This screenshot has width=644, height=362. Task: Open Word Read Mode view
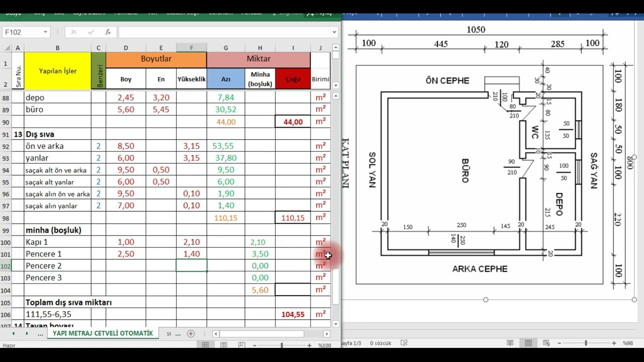click(510, 343)
